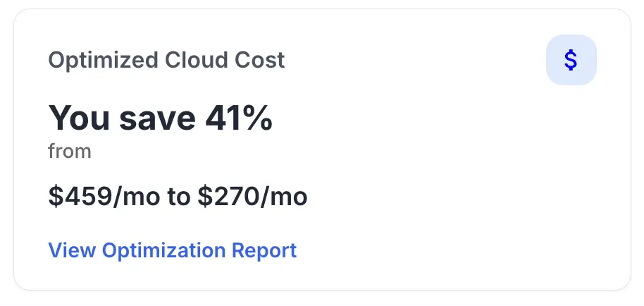The height and width of the screenshot is (306, 644).
Task: Click the blue dollar sign icon
Action: pyautogui.click(x=571, y=60)
